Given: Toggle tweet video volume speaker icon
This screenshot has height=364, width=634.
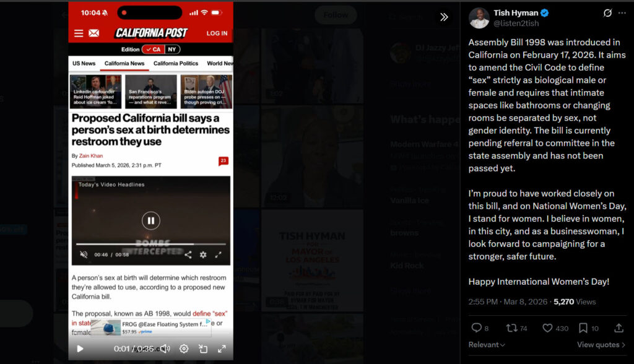Looking at the screenshot, I should pos(165,349).
